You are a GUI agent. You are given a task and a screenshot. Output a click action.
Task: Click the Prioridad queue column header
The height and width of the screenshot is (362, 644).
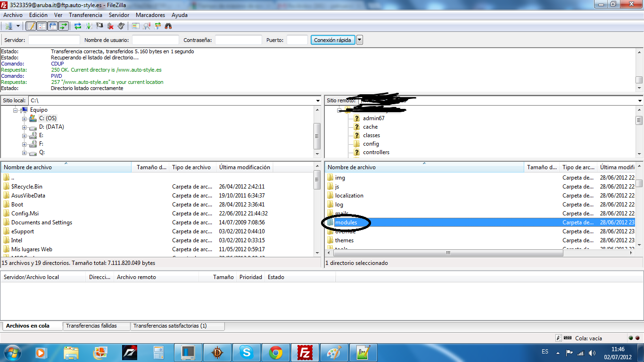pyautogui.click(x=251, y=277)
